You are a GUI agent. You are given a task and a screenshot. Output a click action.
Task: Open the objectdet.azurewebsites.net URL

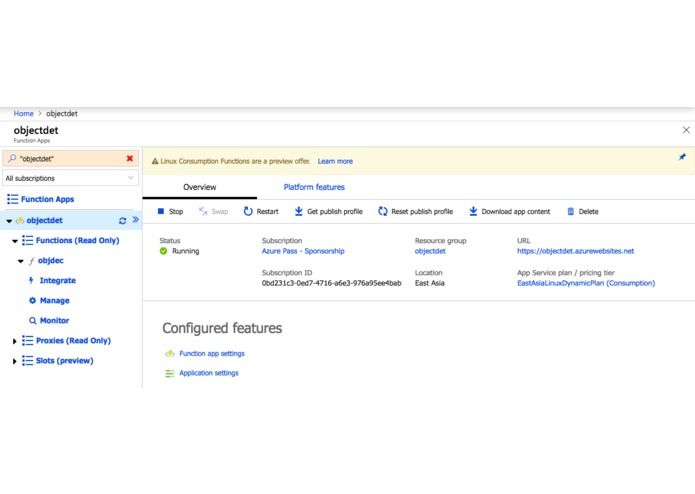click(575, 251)
